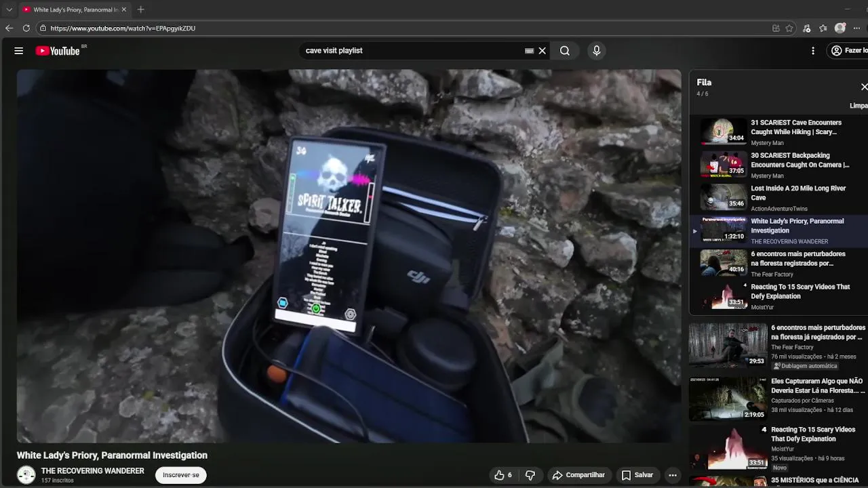This screenshot has width=868, height=488.
Task: Play Lost Inside A 20 Mile Long River Cave
Action: pyautogui.click(x=778, y=198)
